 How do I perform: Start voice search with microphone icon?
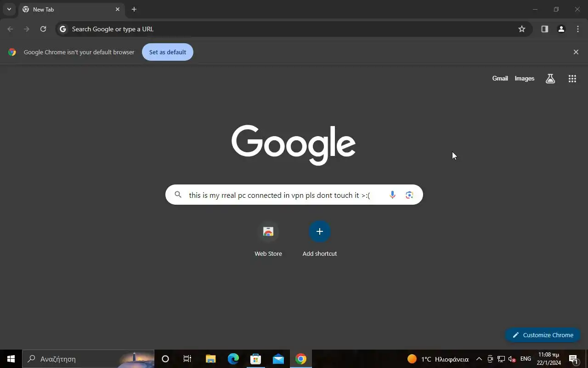pos(392,195)
